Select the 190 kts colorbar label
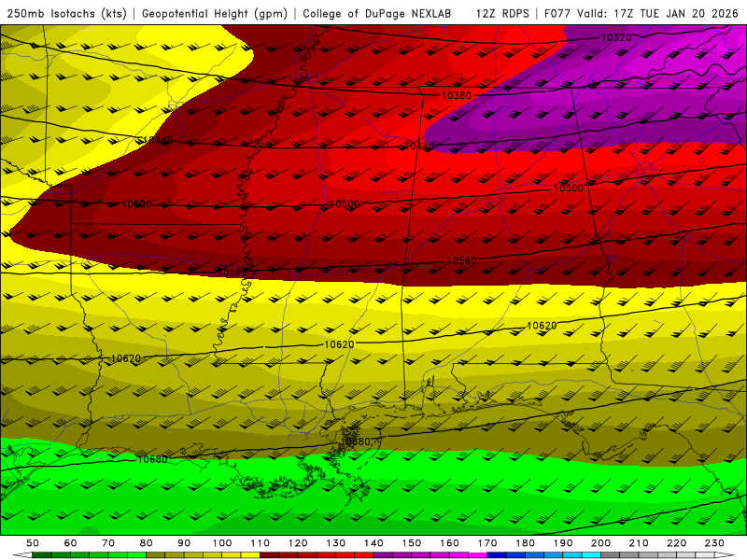 (x=563, y=543)
